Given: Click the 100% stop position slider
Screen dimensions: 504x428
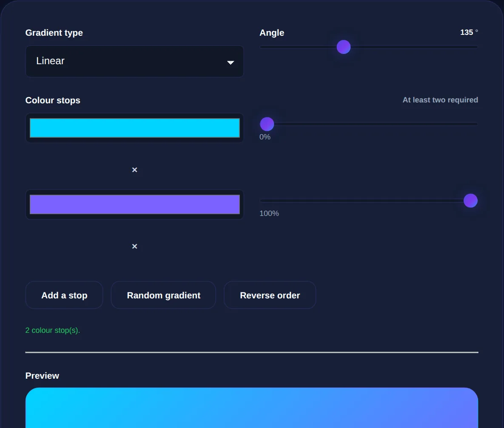Looking at the screenshot, I should (x=369, y=201).
